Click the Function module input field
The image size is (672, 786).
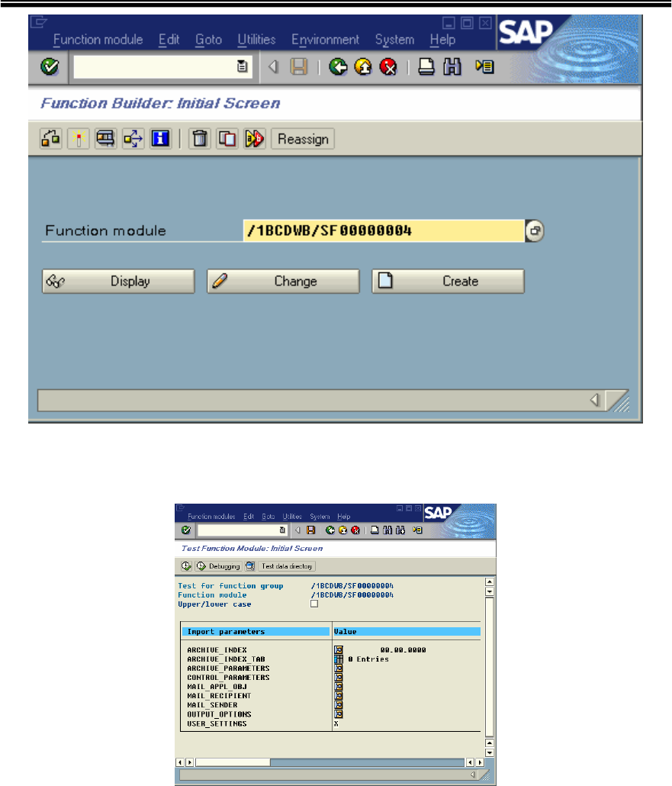click(384, 230)
